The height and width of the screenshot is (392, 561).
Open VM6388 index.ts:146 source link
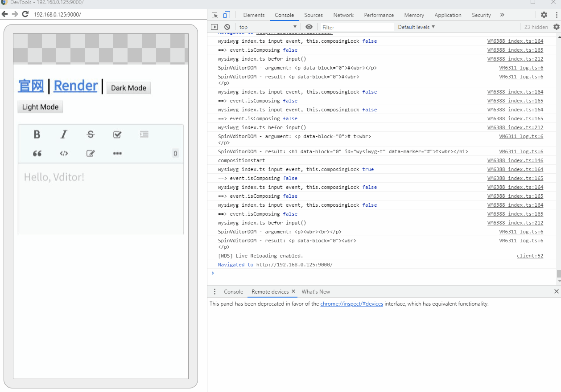coord(515,160)
